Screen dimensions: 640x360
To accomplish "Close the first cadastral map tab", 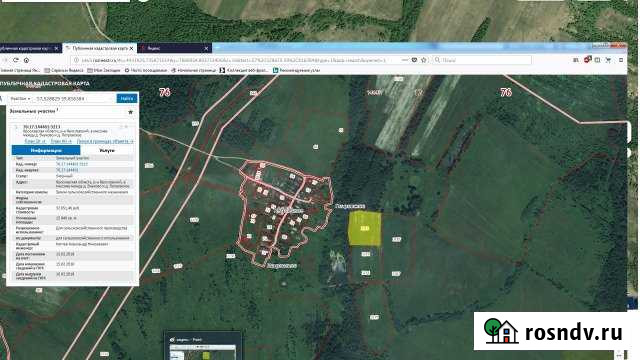I will pos(56,48).
